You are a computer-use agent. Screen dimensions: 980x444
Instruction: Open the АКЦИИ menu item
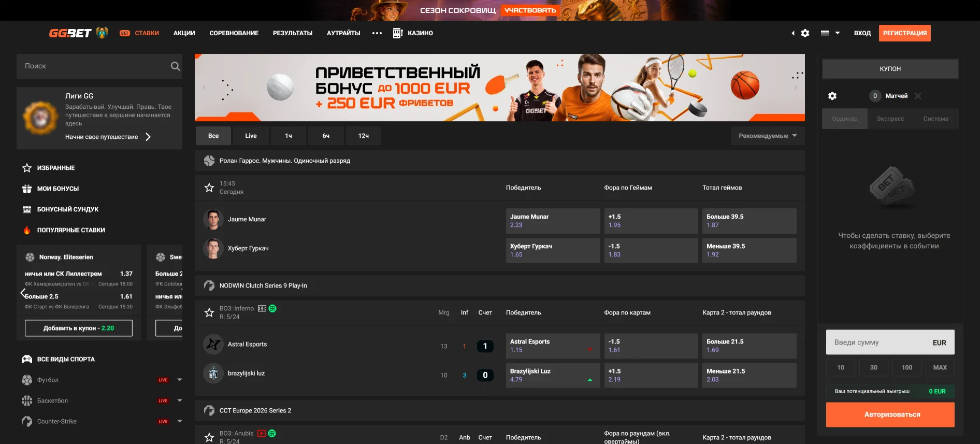[x=184, y=33]
